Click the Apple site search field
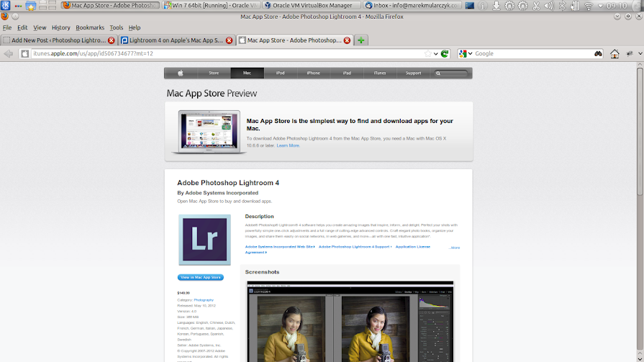 click(x=451, y=73)
